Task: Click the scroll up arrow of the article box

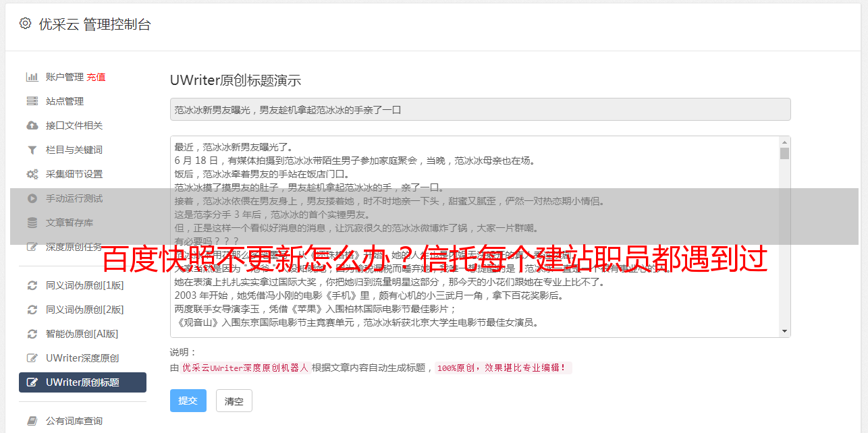Action: pos(784,142)
